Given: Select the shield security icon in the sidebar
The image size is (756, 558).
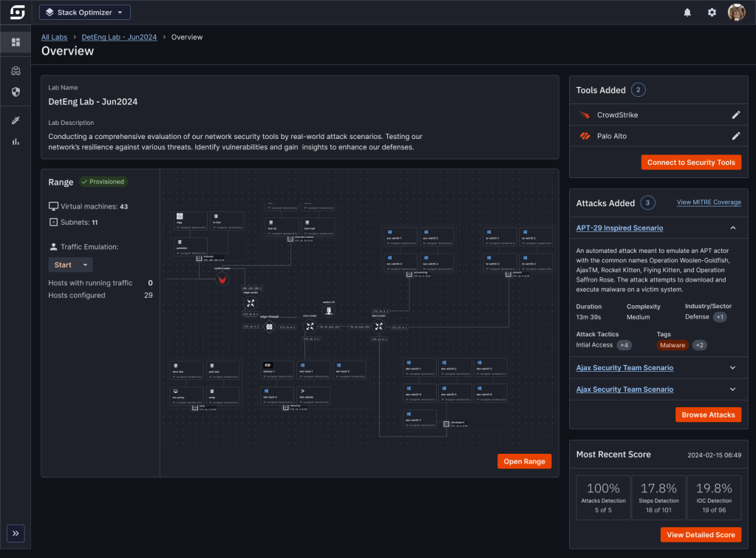Looking at the screenshot, I should (16, 92).
